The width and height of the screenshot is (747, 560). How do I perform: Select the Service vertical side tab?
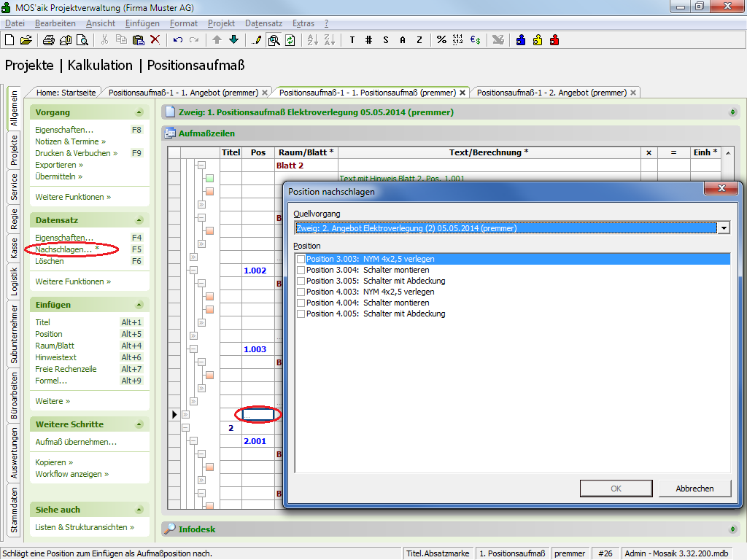(14, 187)
